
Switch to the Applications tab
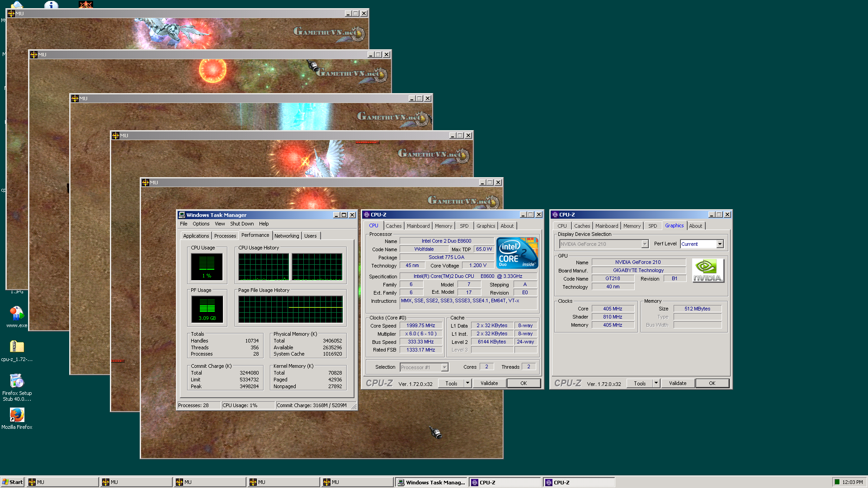point(196,236)
